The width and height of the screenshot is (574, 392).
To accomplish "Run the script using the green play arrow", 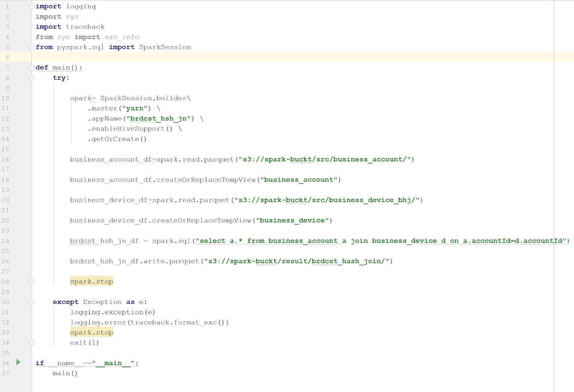I will pos(18,363).
